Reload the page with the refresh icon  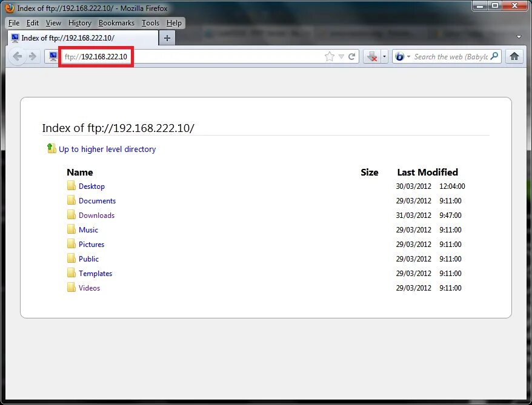point(352,56)
